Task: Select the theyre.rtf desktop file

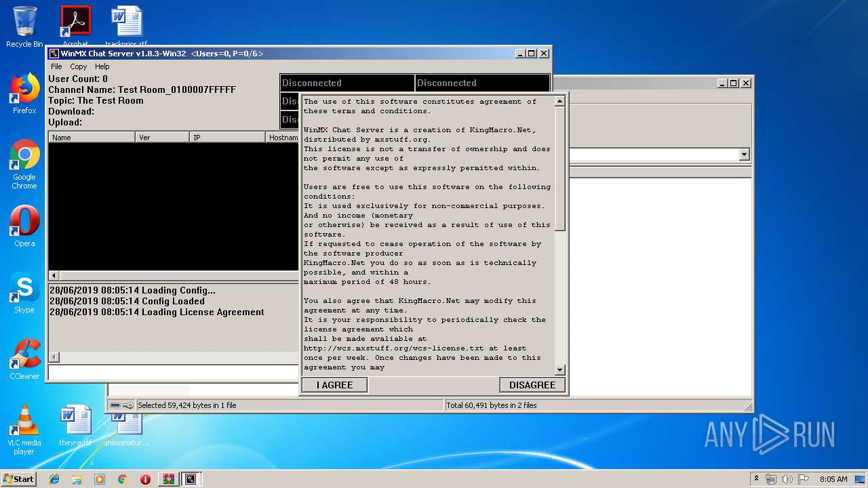Action: [x=75, y=426]
